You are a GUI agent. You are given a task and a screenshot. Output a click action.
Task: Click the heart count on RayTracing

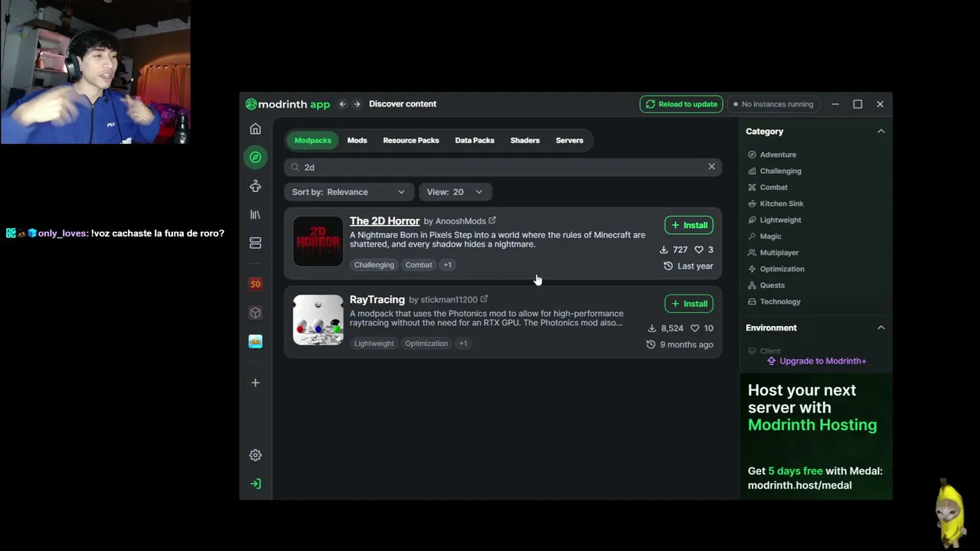point(701,328)
